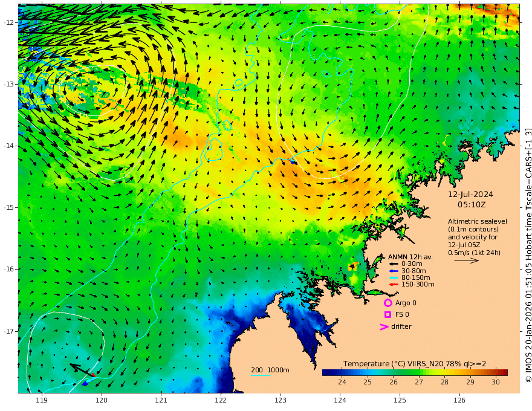Click the 0.5m/s (1kt 24h) scale text
The image size is (532, 411).
pyautogui.click(x=474, y=253)
